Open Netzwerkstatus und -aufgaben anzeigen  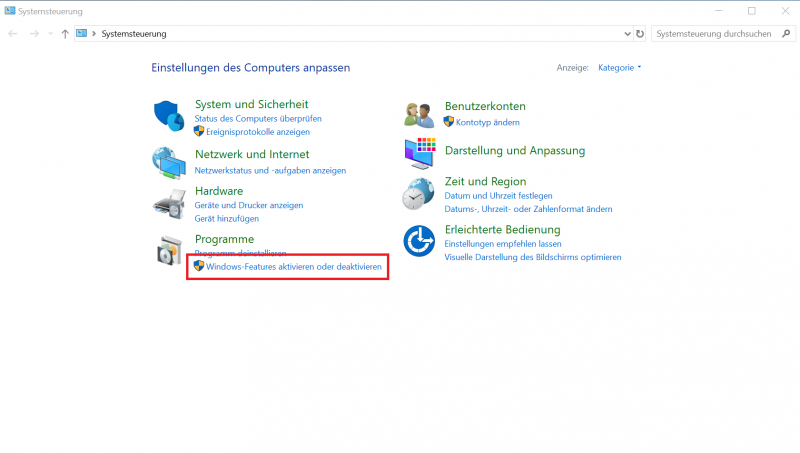point(270,170)
